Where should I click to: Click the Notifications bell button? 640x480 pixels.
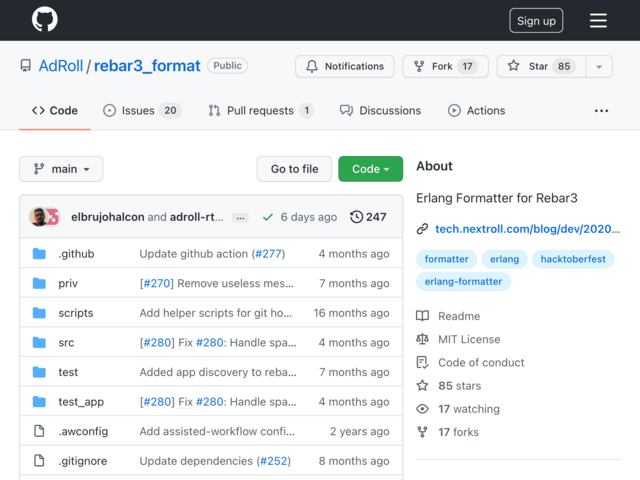[344, 66]
